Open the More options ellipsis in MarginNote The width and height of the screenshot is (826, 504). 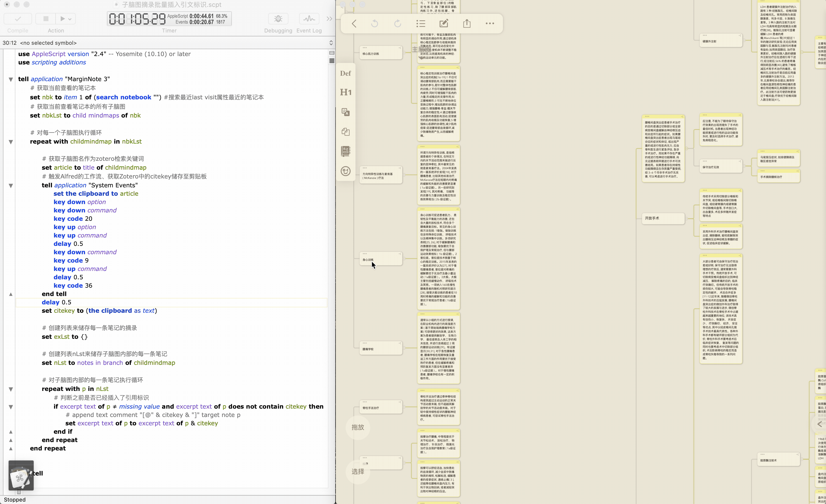(490, 23)
